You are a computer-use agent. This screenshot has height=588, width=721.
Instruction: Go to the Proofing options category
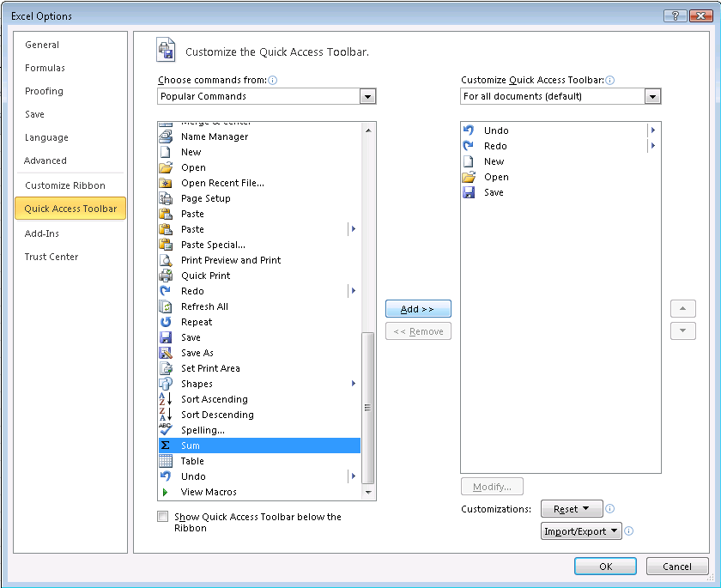coord(70,91)
